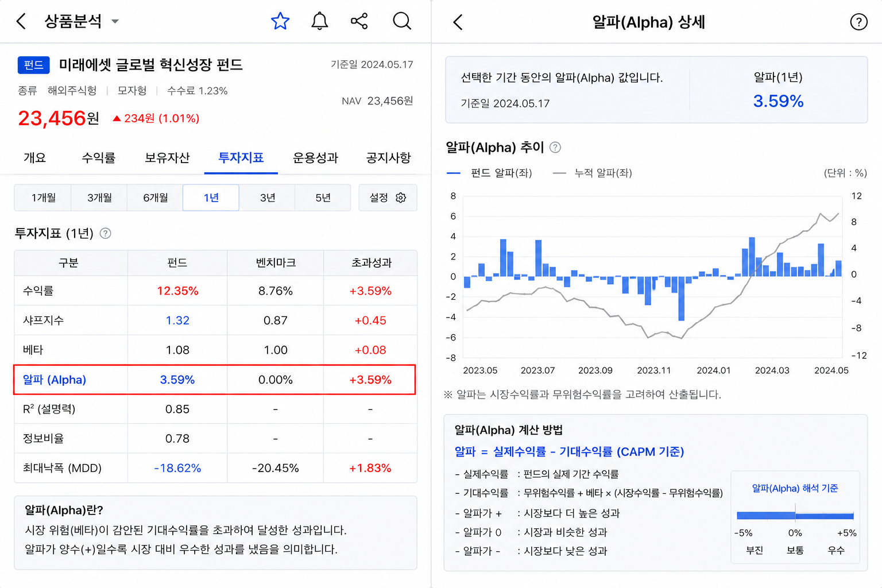Click the 1.32 Sharpe value
This screenshot has width=882, height=588.
[x=177, y=320]
